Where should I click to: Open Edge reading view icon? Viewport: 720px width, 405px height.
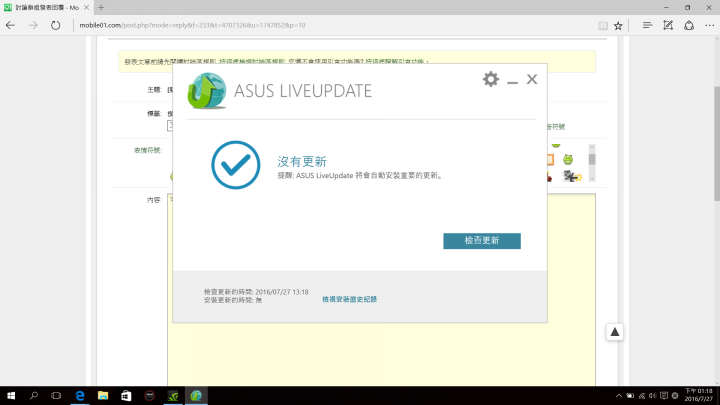click(x=603, y=26)
